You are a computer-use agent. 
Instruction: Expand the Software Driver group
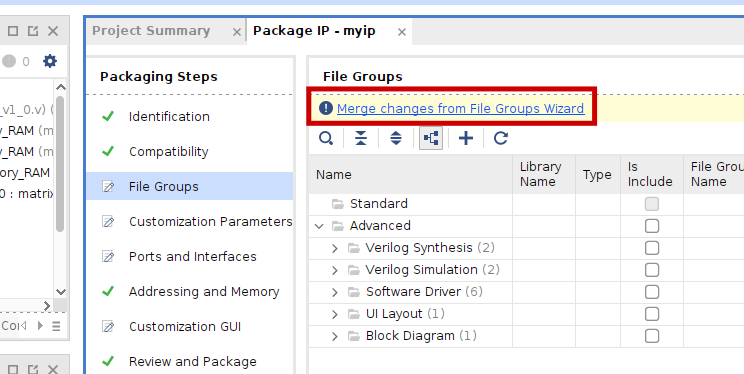click(335, 292)
